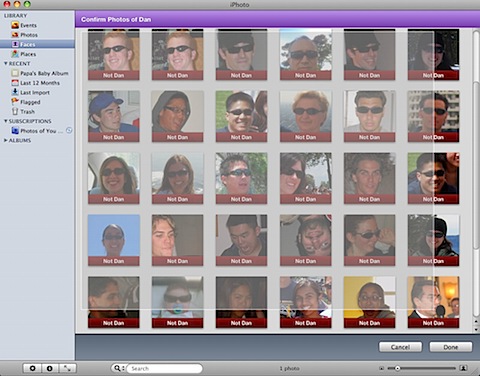Image resolution: width=480 pixels, height=376 pixels.
Task: Click the Cancel button
Action: pos(400,347)
